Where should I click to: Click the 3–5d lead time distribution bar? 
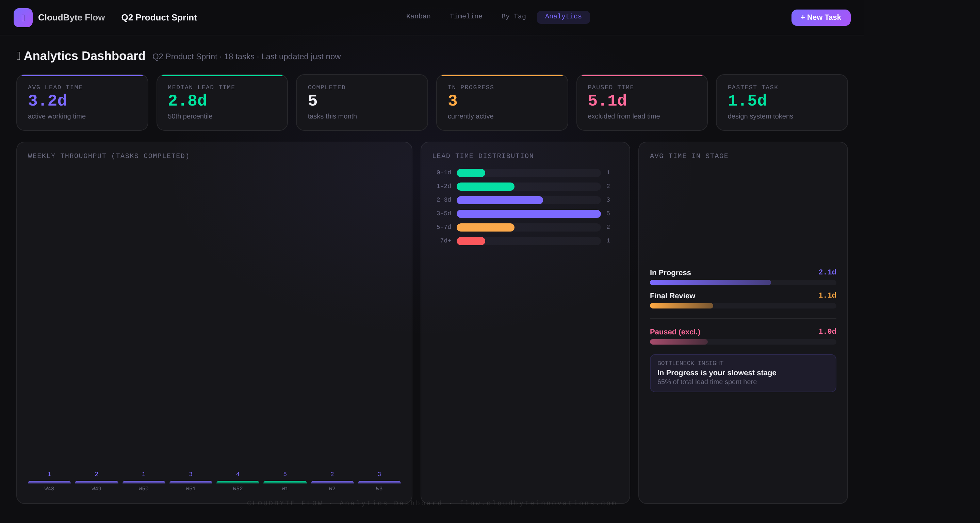[529, 213]
